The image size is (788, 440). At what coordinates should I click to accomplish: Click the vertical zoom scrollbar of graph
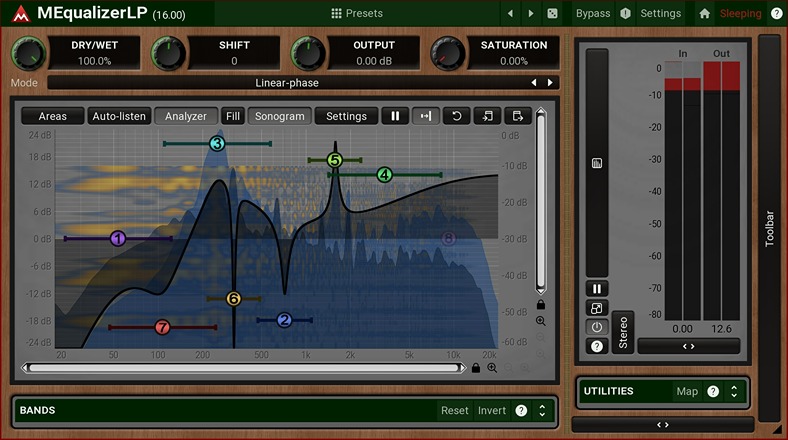point(541,201)
